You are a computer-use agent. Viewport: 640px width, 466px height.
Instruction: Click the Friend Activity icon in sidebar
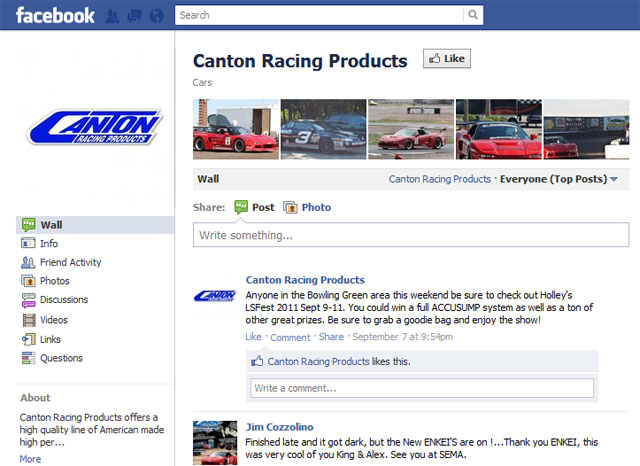(28, 262)
